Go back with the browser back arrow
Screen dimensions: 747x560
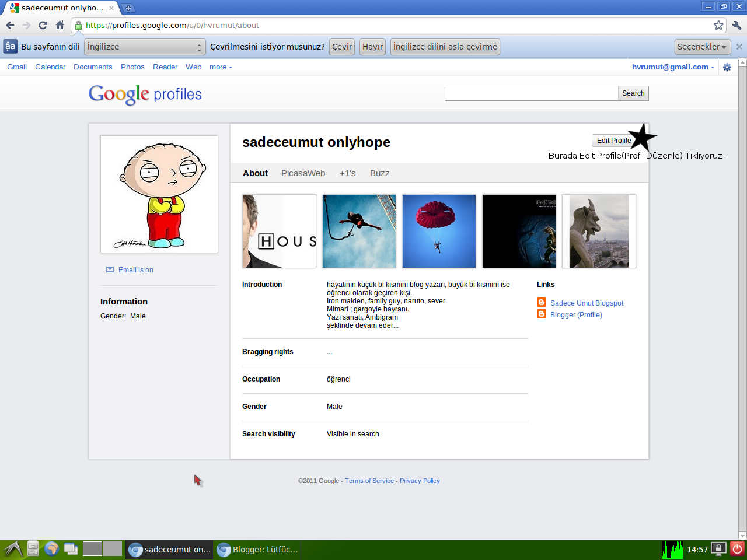pos(10,25)
